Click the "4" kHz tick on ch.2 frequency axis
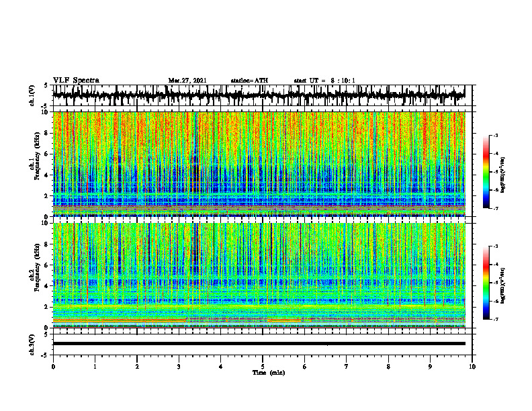 click(46, 286)
